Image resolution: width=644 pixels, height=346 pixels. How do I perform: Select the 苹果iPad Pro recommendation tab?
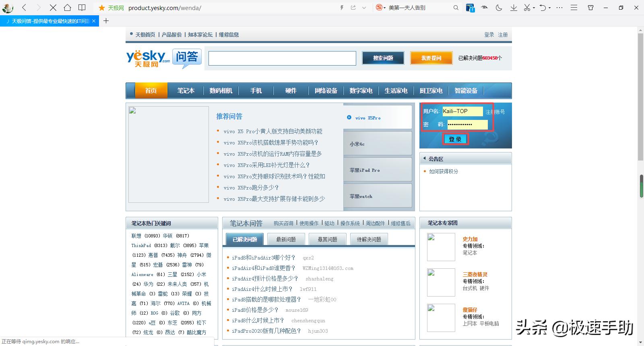coord(378,170)
